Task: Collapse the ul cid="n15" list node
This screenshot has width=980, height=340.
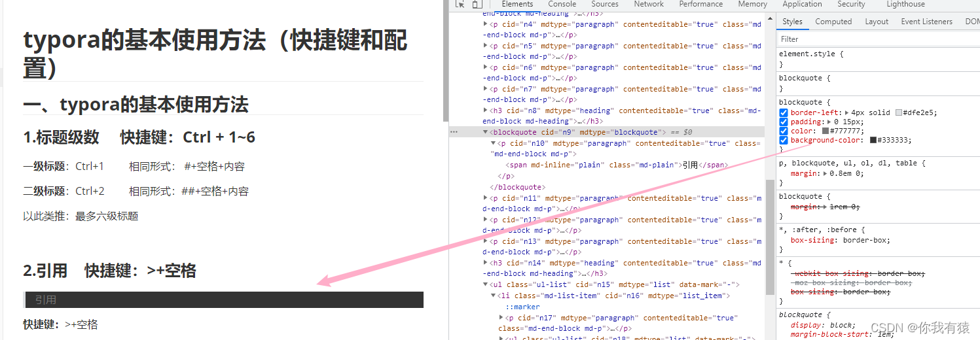Action: [486, 284]
